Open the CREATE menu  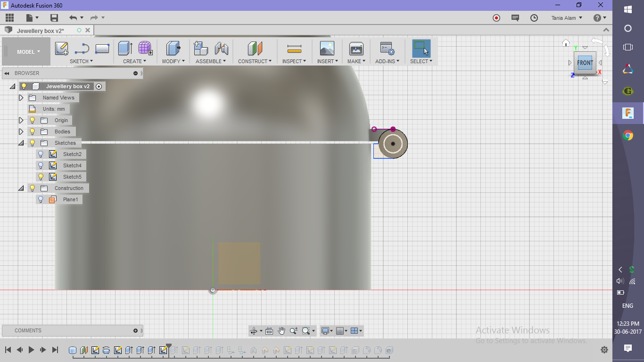point(134,61)
